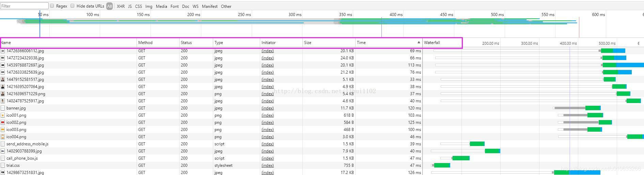Click the orange icon beside ico003.png
The height and width of the screenshot is (175, 644).
click(x=3, y=130)
